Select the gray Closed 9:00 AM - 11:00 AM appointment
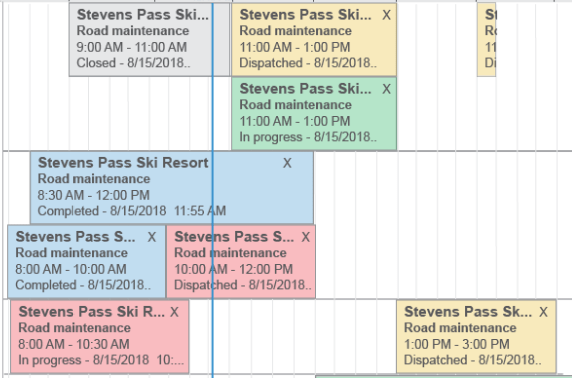 coord(150,39)
